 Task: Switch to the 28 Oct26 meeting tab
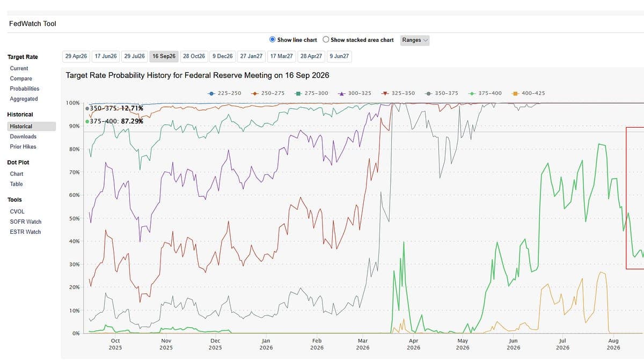click(194, 56)
